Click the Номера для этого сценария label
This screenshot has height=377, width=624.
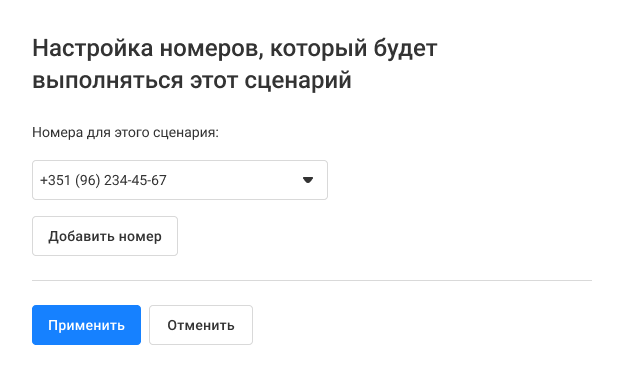click(x=125, y=132)
